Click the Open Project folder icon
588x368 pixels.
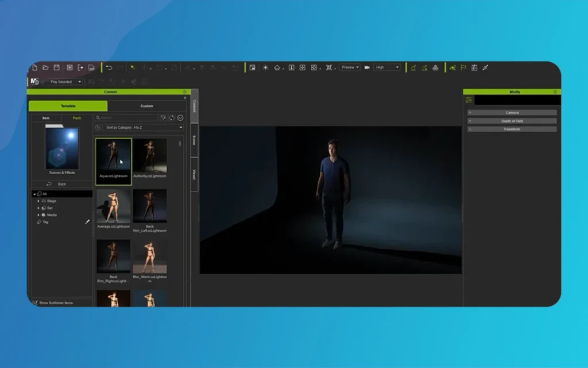point(46,68)
